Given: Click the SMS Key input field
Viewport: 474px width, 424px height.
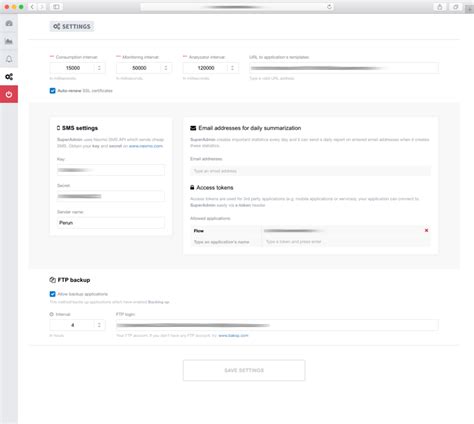Looking at the screenshot, I should (111, 170).
